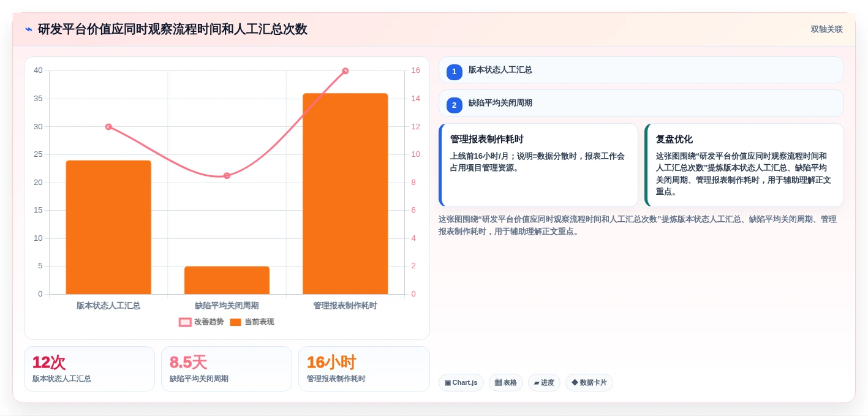Click the 管理报表制作耗时 caption under 16小时
Screen dimensions: 868x416
(x=336, y=379)
